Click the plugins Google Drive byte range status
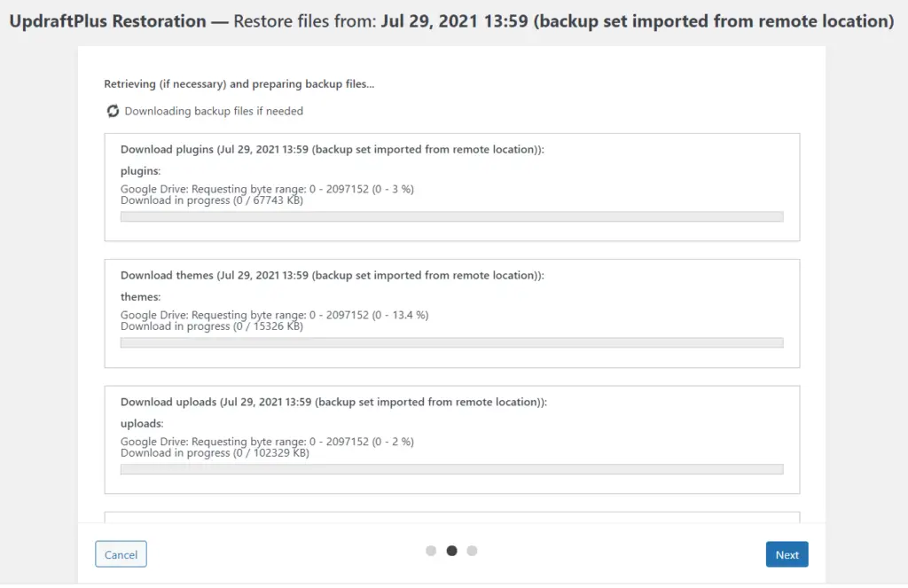 267,189
